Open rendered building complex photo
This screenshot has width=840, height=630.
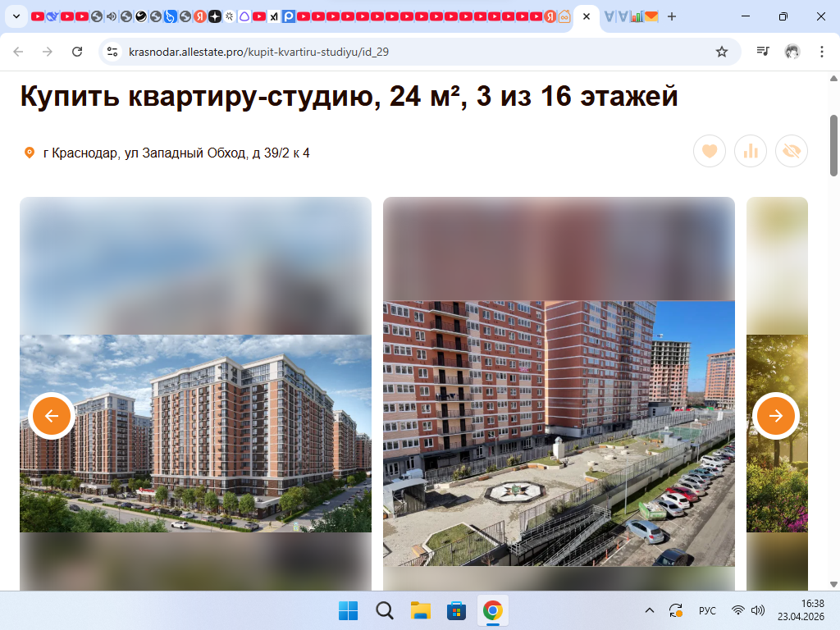click(195, 433)
